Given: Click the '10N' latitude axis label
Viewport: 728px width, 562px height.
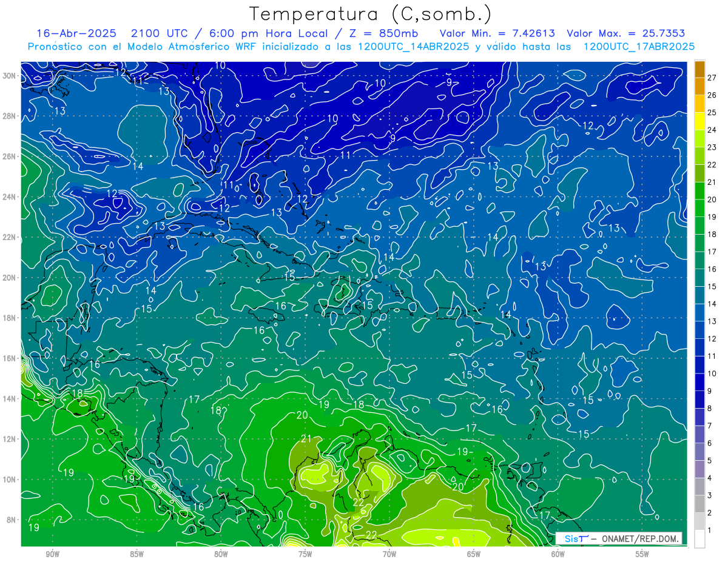Looking at the screenshot, I should pyautogui.click(x=9, y=479).
